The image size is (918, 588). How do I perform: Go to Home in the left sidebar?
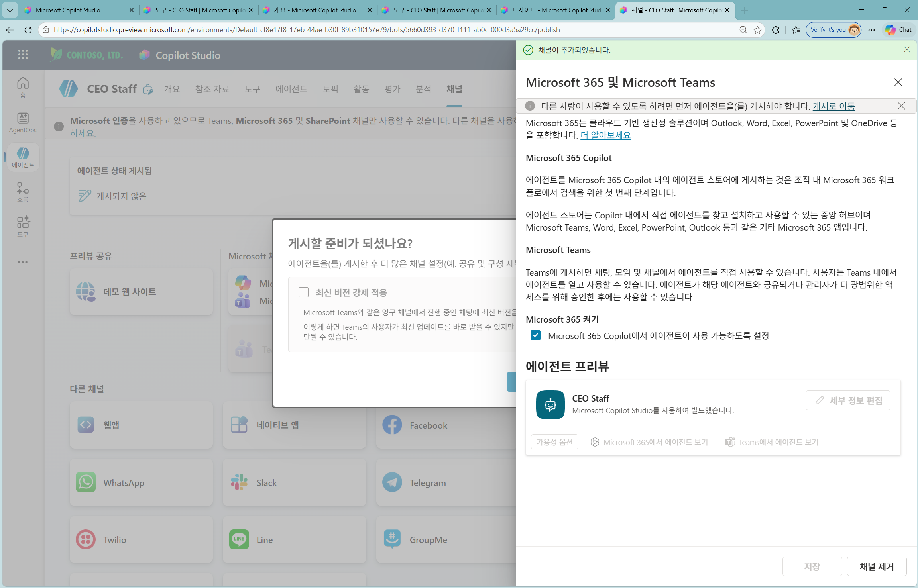point(23,87)
